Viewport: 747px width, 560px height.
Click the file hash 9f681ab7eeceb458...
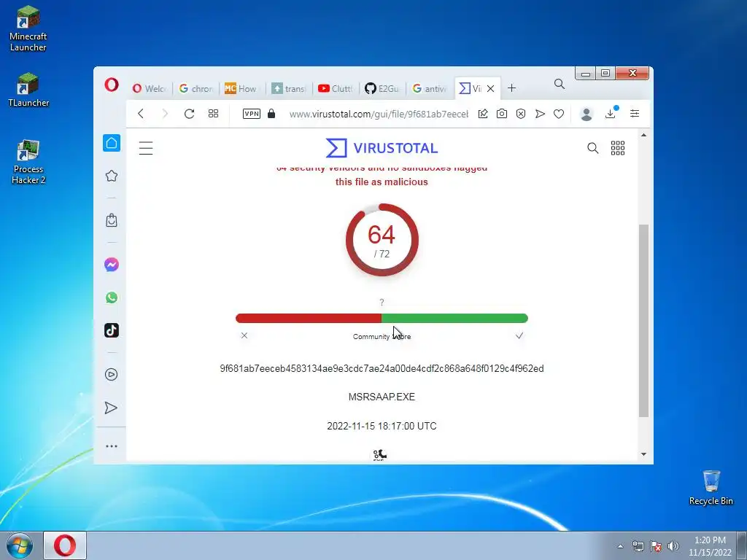pyautogui.click(x=382, y=368)
